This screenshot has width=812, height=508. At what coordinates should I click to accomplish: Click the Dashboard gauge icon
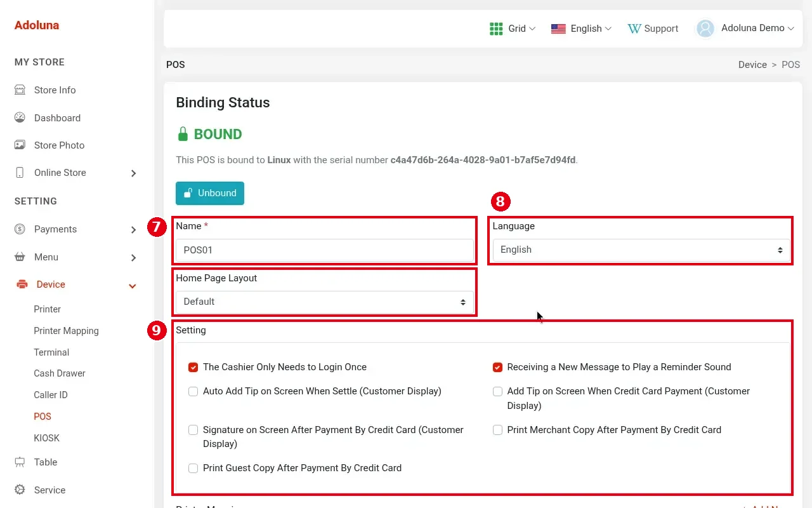[x=20, y=117]
